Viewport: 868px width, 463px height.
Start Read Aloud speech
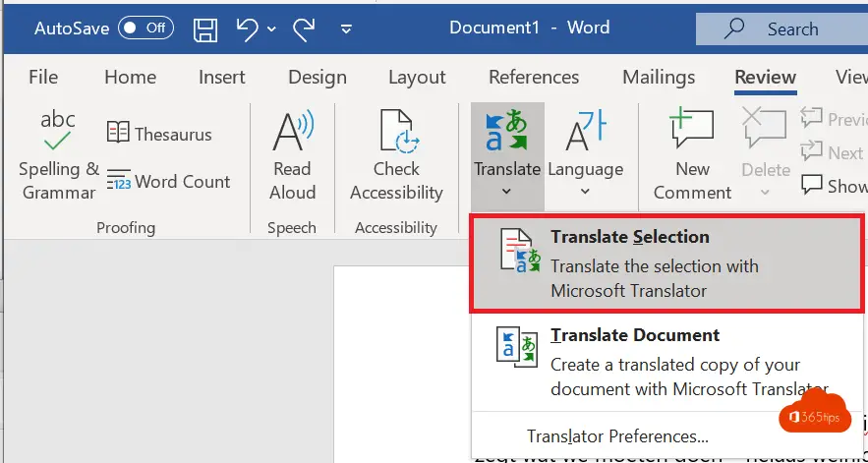[x=292, y=155]
